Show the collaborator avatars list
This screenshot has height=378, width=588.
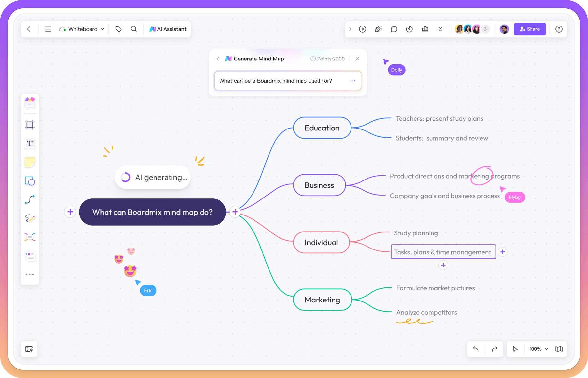point(472,29)
